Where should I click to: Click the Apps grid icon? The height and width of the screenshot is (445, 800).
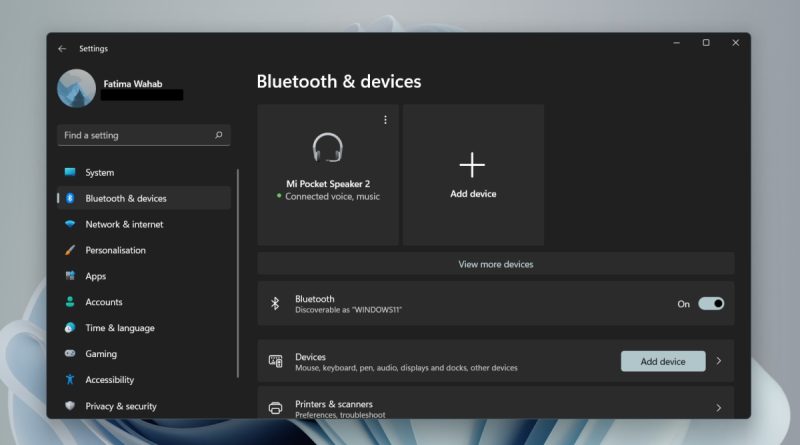click(70, 276)
